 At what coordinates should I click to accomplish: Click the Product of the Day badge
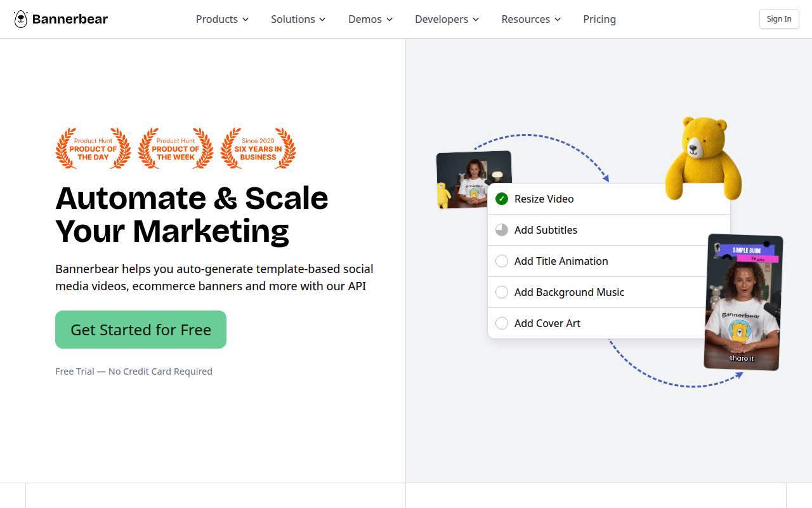(x=93, y=149)
